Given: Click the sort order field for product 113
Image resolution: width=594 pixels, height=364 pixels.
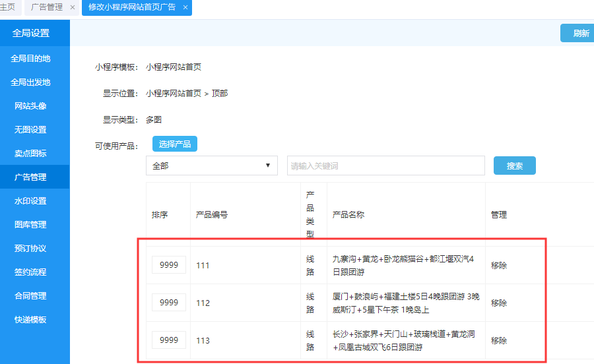Looking at the screenshot, I should [x=169, y=340].
